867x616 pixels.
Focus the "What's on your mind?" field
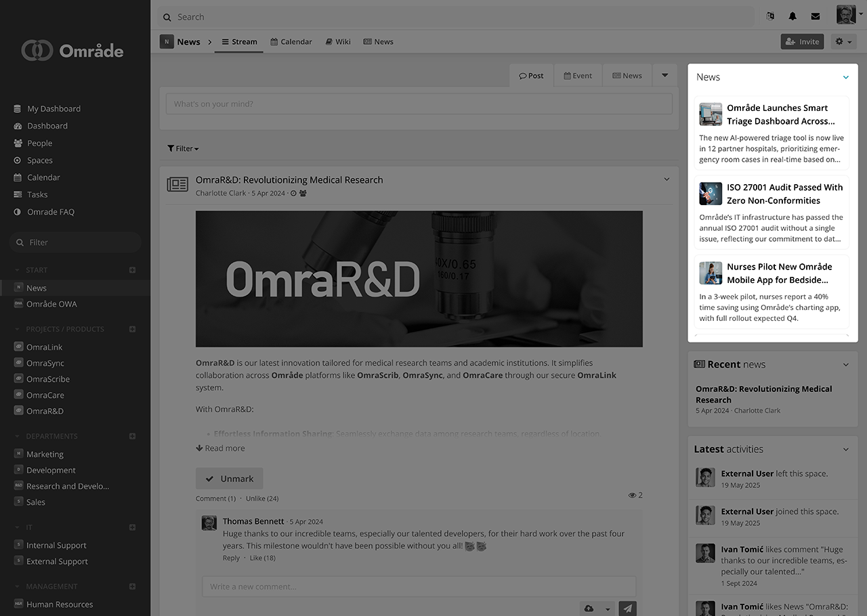(419, 104)
